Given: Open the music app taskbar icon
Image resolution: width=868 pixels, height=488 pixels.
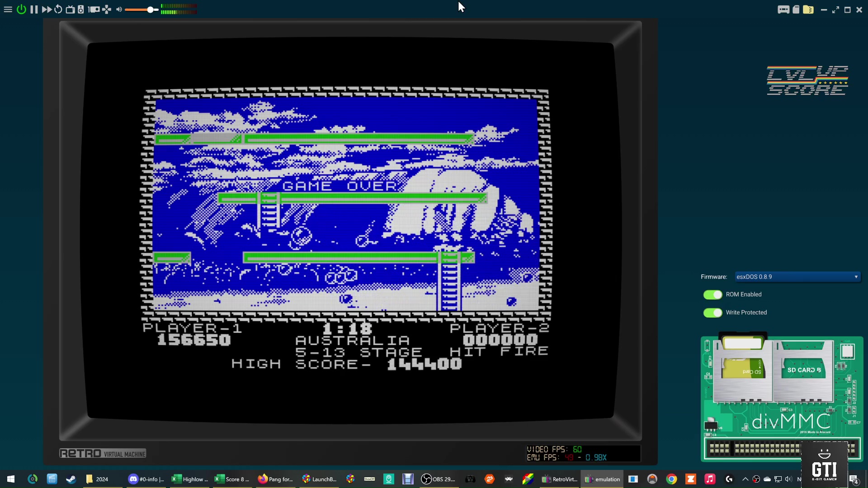Looking at the screenshot, I should [710, 479].
